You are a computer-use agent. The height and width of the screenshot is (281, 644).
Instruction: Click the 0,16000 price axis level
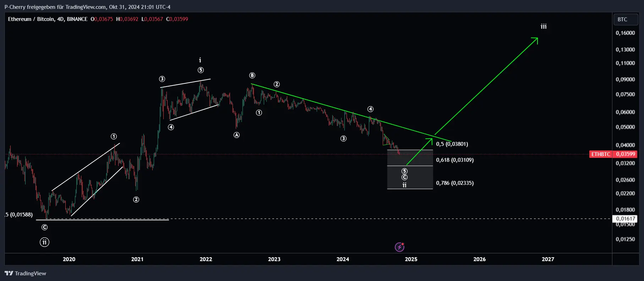(625, 33)
